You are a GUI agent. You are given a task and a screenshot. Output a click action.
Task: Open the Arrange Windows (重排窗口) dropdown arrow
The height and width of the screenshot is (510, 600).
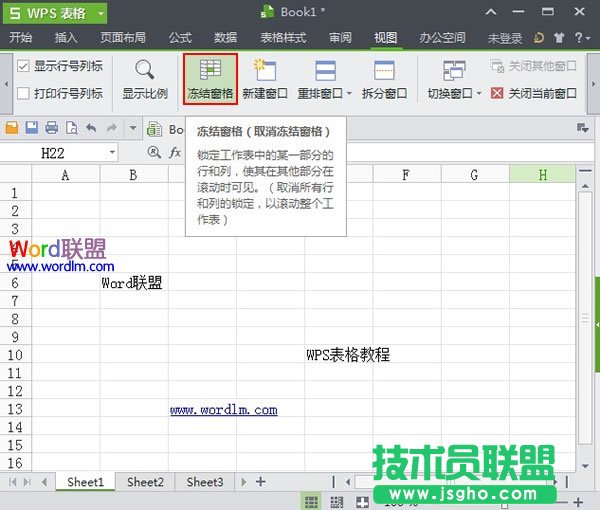(x=349, y=93)
